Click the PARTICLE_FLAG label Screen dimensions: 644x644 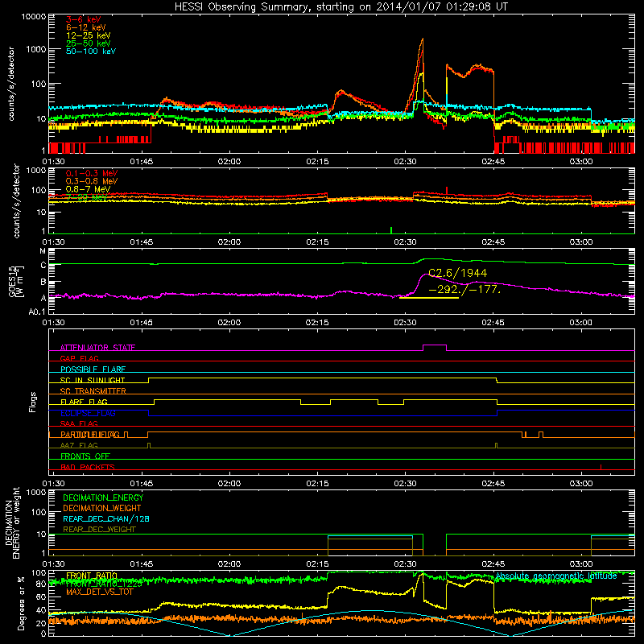click(x=90, y=434)
